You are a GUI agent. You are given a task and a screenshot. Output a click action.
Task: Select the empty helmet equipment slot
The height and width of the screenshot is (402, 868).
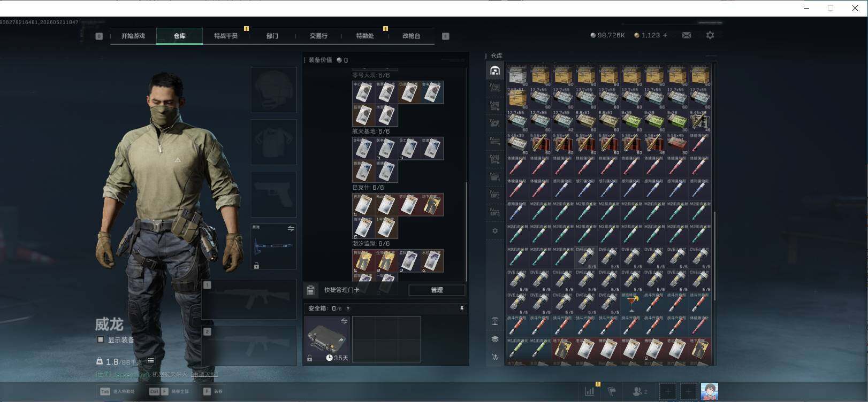(x=274, y=90)
